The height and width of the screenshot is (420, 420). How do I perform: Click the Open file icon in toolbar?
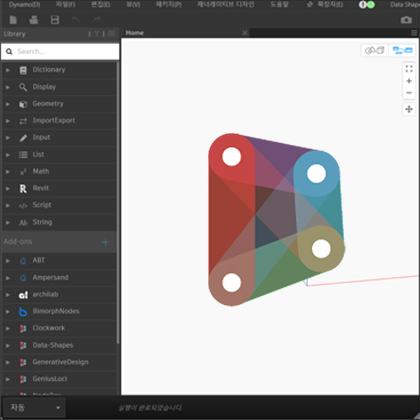pyautogui.click(x=34, y=20)
